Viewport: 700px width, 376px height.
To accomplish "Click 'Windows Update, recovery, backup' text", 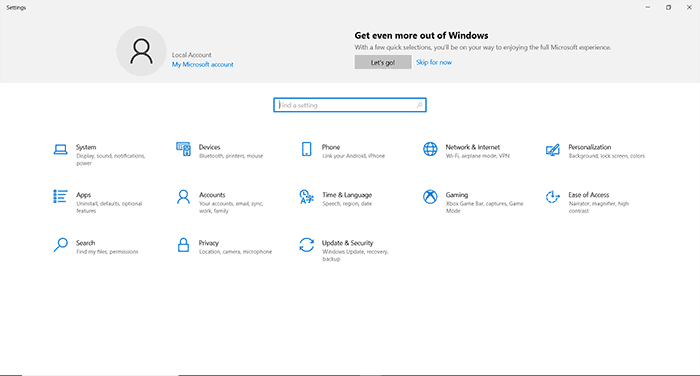I will click(355, 255).
